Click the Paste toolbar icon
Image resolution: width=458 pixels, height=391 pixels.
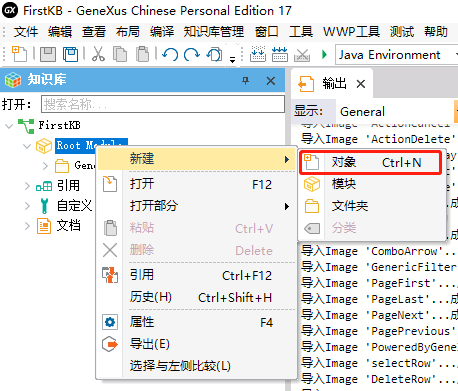tap(143, 54)
